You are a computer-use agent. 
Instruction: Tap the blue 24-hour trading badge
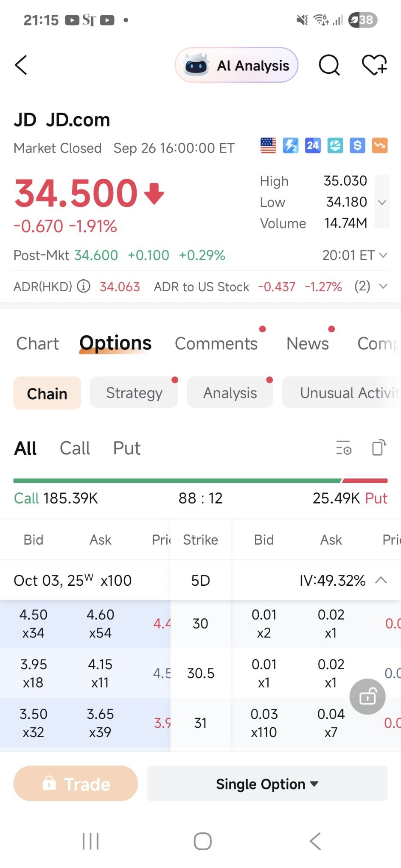pyautogui.click(x=313, y=145)
